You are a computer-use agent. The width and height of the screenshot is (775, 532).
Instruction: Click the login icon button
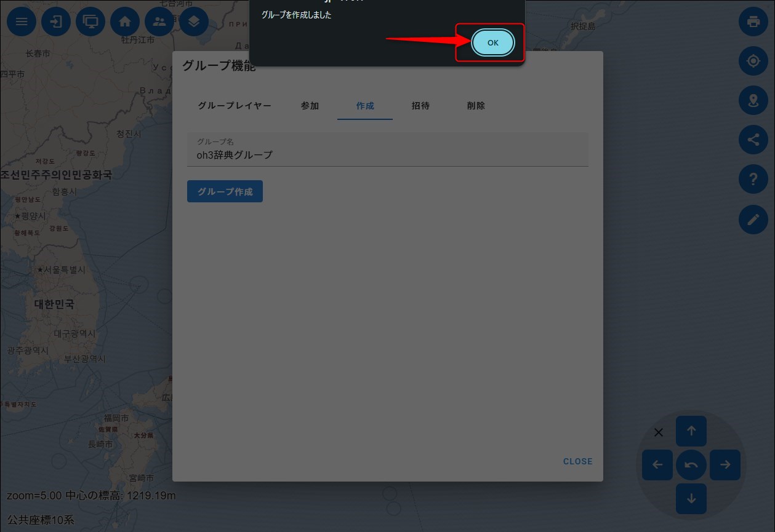tap(56, 22)
